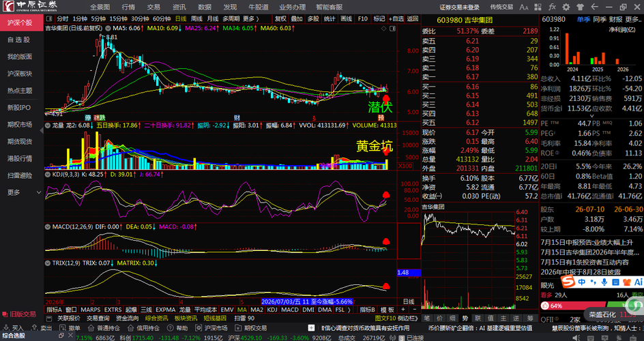Switch to the KDJ indicator tab
Viewport: 644px width, 341px height.
[x=272, y=310]
